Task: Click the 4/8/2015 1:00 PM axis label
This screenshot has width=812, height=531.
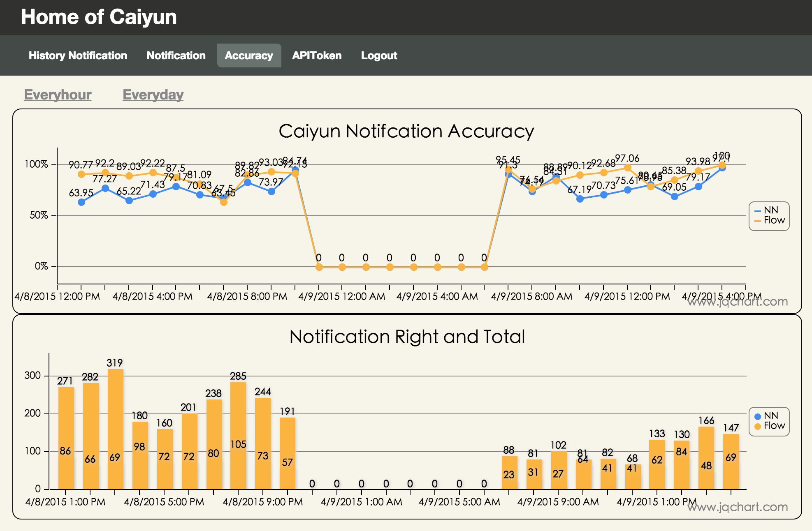Action: click(65, 502)
